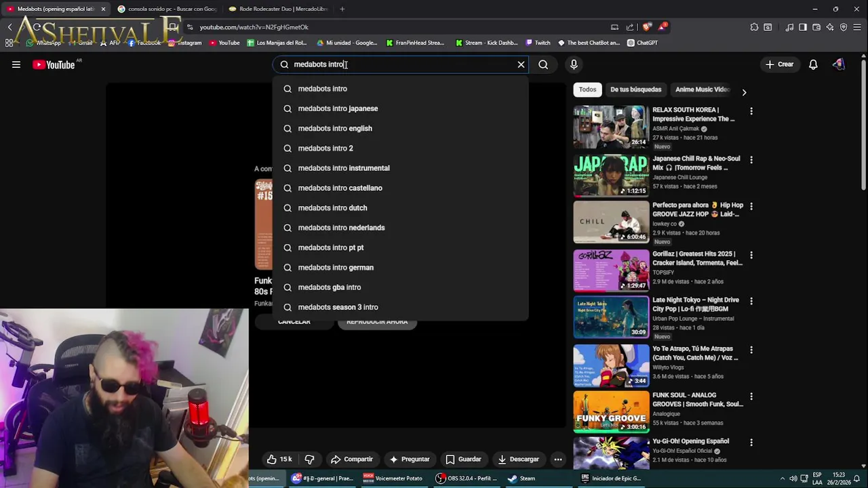Choose suggestion "medabots gba intro"

400,287
